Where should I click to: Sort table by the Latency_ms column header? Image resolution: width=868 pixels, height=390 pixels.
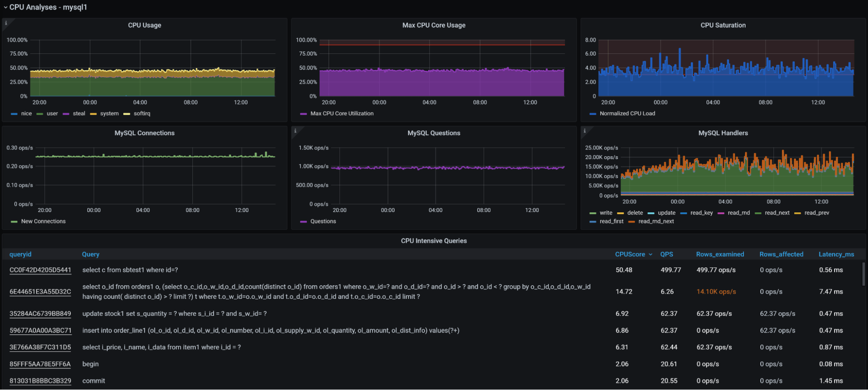tap(836, 254)
